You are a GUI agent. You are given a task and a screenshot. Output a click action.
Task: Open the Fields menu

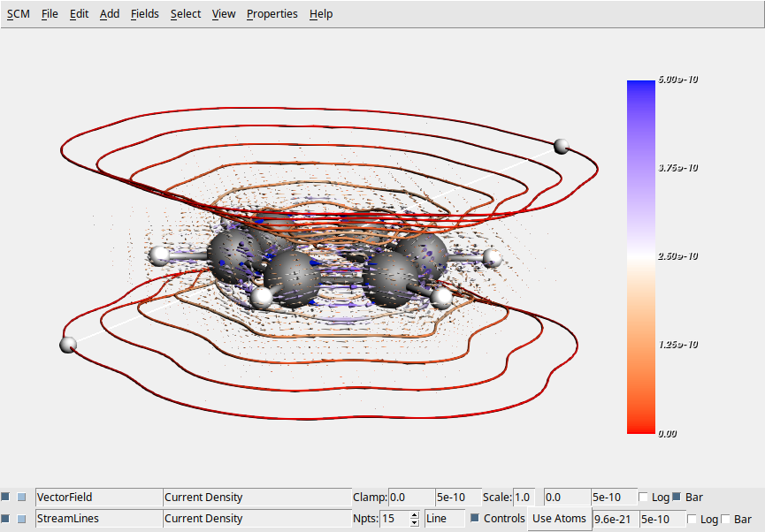144,13
